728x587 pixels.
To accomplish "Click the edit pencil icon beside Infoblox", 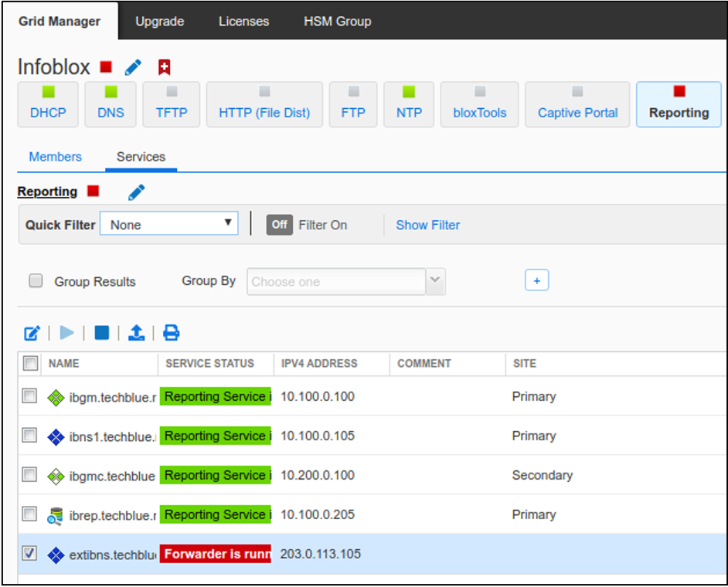I will (133, 67).
